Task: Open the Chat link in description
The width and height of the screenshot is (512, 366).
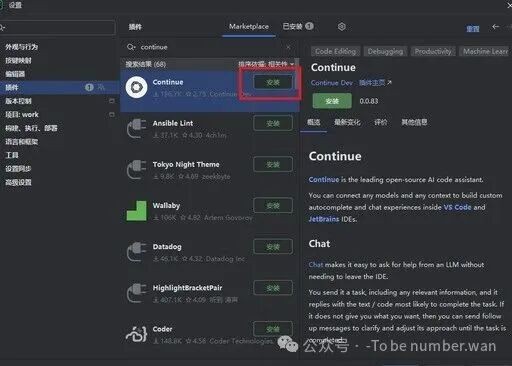Action: click(316, 265)
